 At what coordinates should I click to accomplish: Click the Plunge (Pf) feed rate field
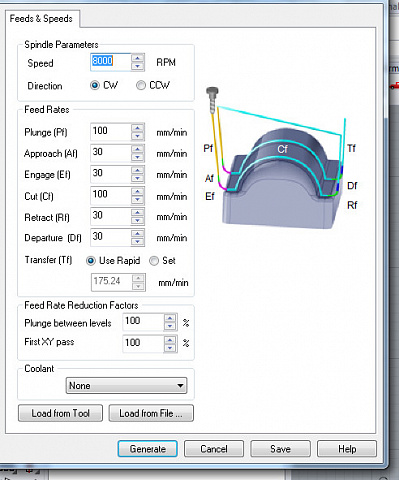pyautogui.click(x=111, y=132)
